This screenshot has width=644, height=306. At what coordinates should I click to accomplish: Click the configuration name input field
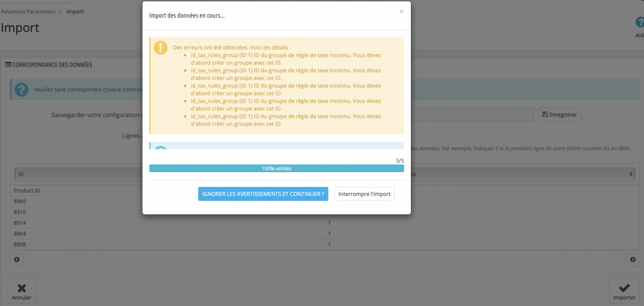click(472, 115)
